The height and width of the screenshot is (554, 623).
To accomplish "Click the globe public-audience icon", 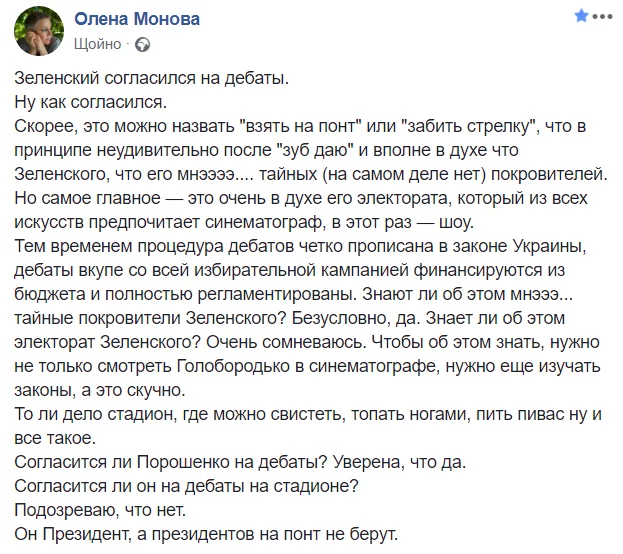I will point(142,45).
